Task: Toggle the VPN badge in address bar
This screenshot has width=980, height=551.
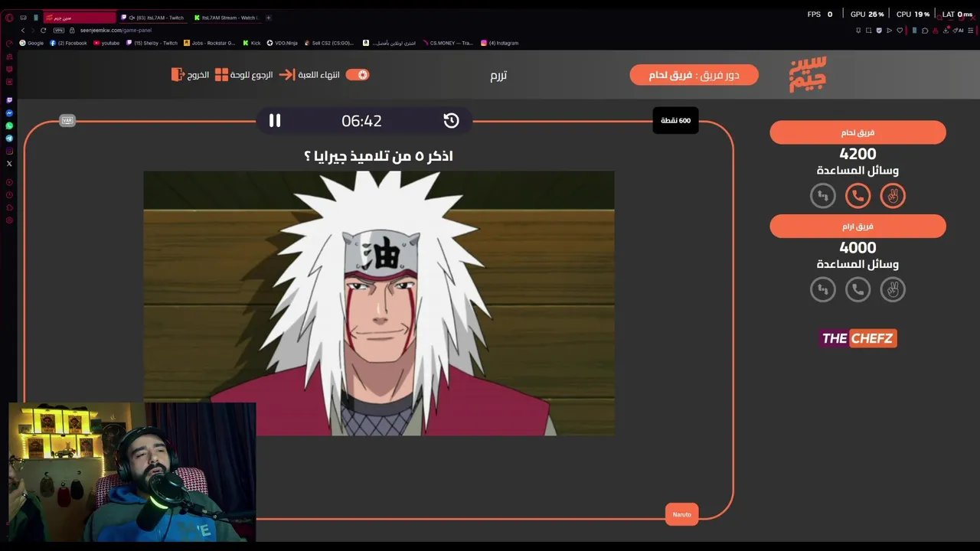Action: [x=59, y=31]
